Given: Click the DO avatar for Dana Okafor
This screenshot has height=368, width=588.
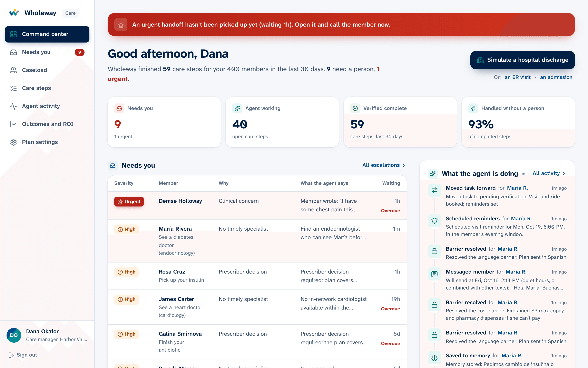Looking at the screenshot, I should pyautogui.click(x=14, y=335).
